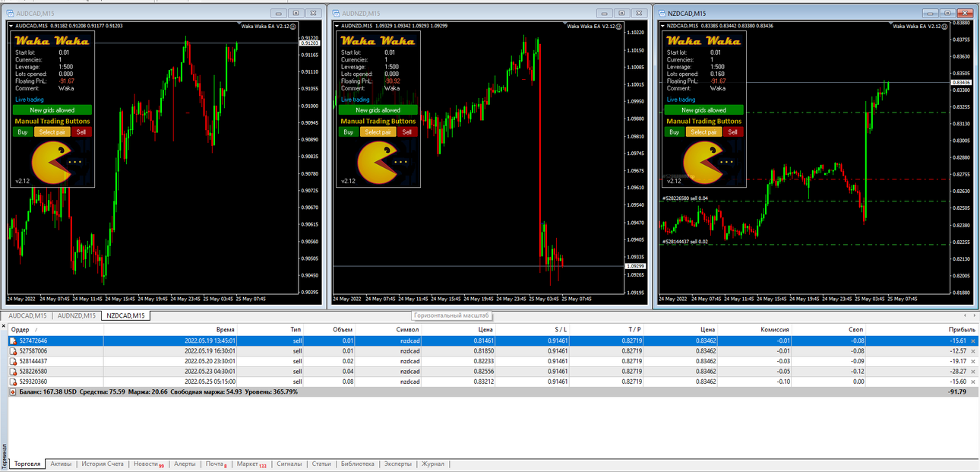Screen dimensions: 980x472
Task: Click the order icon for ticket 527587006
Action: pos(13,351)
